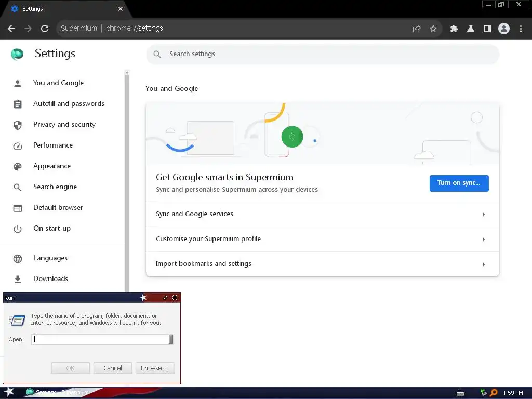The height and width of the screenshot is (399, 532).
Task: Click the person icon for You and Google
Action: pos(18,83)
